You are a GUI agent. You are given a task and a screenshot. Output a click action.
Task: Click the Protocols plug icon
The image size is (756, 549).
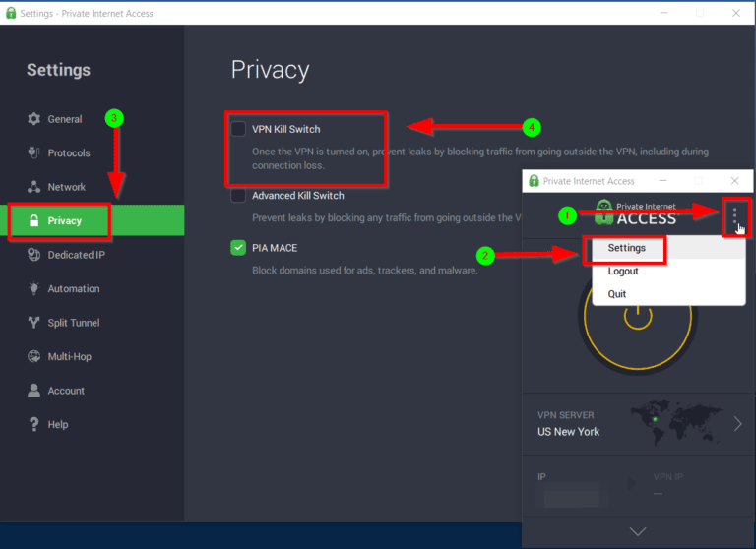(x=33, y=152)
